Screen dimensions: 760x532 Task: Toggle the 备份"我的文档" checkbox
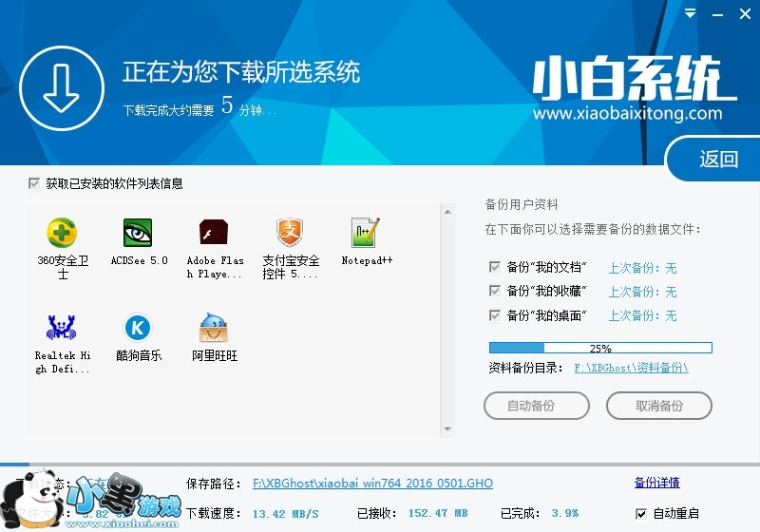[495, 267]
